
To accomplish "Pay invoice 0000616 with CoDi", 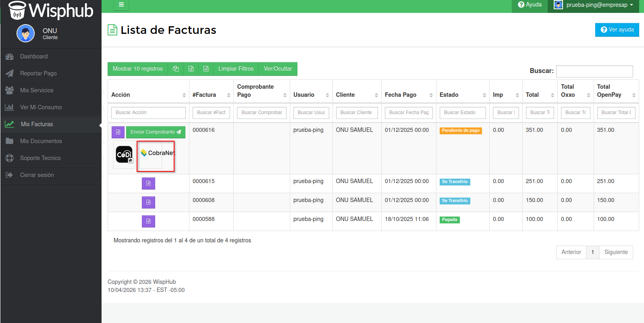I will pos(124,154).
